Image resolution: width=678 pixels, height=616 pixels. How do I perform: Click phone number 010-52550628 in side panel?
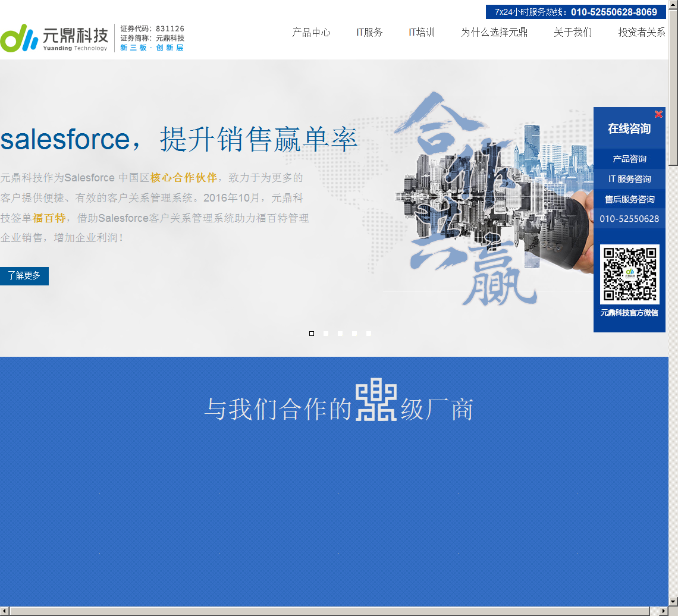[x=629, y=219]
